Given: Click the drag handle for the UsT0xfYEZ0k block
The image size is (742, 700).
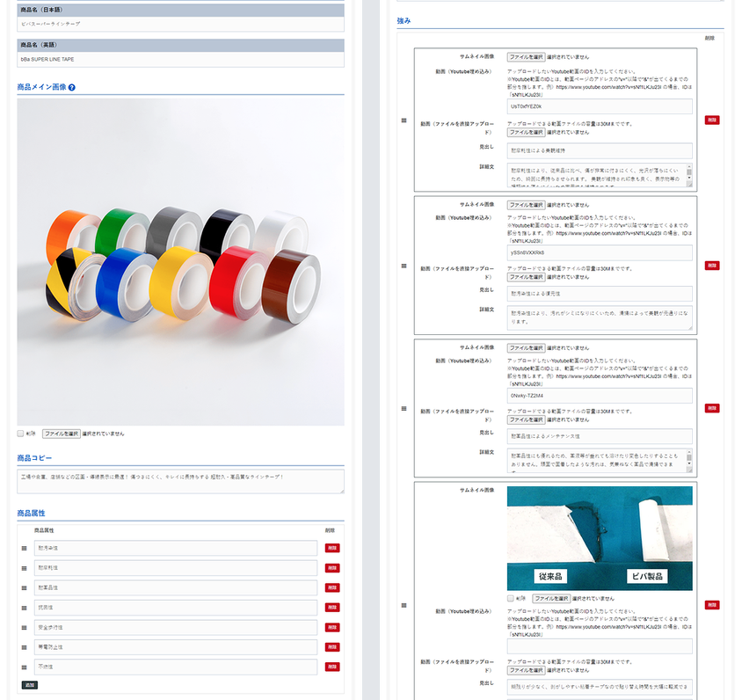Looking at the screenshot, I should pyautogui.click(x=404, y=120).
